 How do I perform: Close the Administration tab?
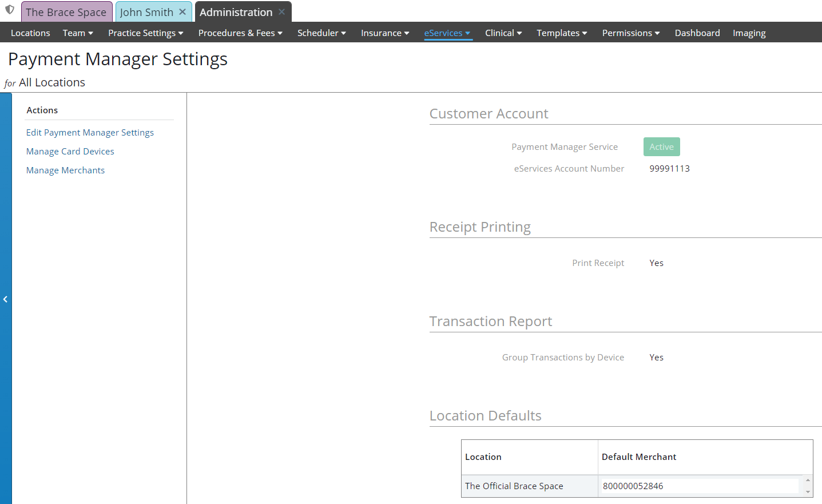point(282,11)
